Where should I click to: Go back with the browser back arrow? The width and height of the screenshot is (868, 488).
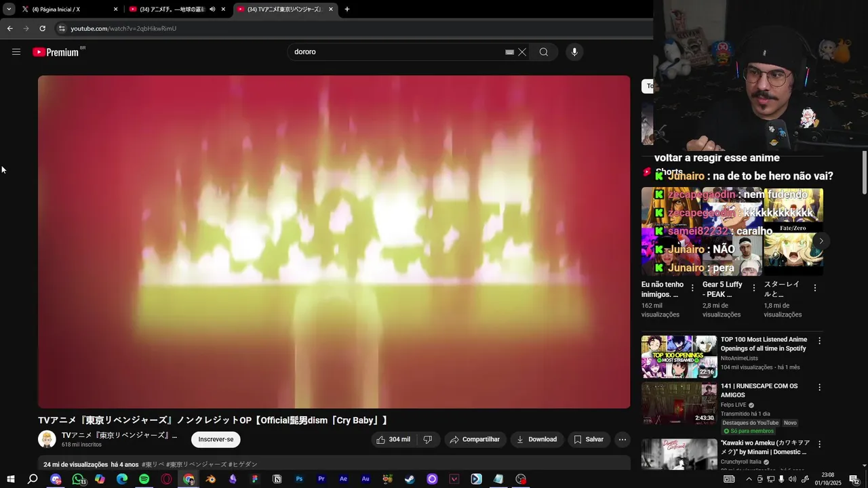(x=9, y=28)
